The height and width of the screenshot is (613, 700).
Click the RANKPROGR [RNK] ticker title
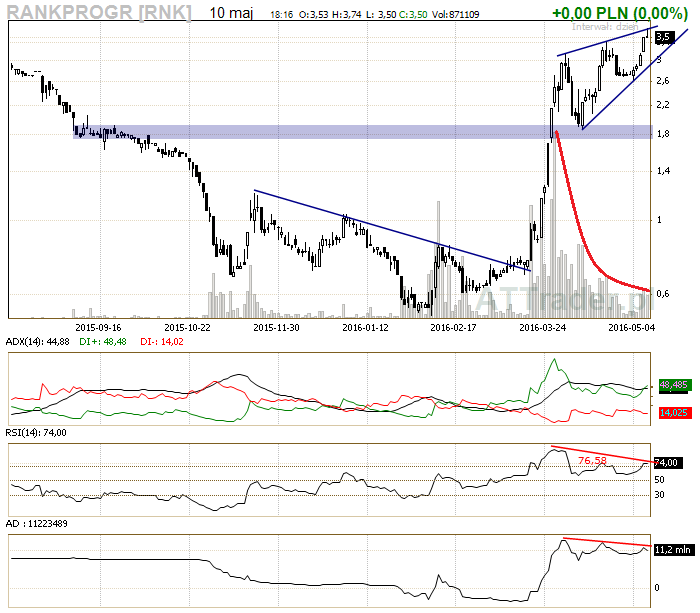[x=99, y=12]
